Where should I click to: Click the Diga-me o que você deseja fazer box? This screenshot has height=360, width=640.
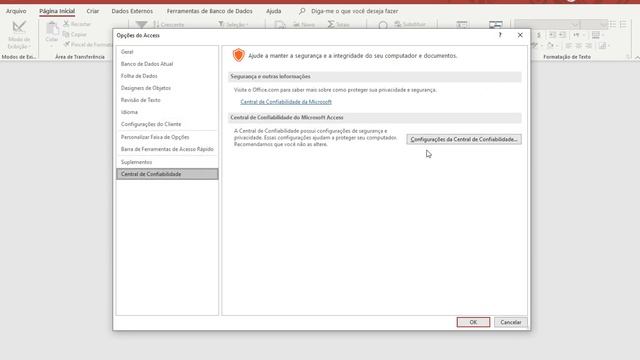pyautogui.click(x=354, y=11)
